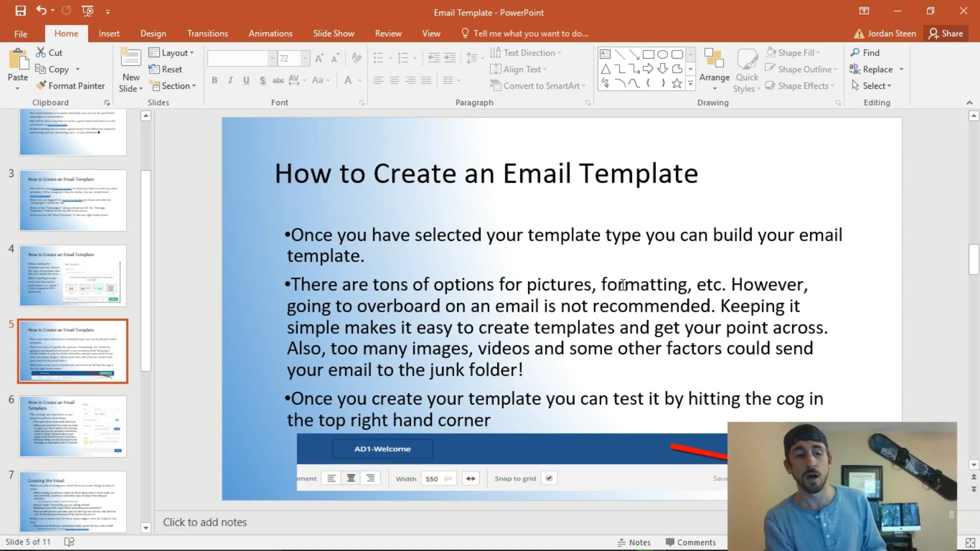This screenshot has width=980, height=551.
Task: Click the spell check icon in status bar
Action: tap(69, 542)
